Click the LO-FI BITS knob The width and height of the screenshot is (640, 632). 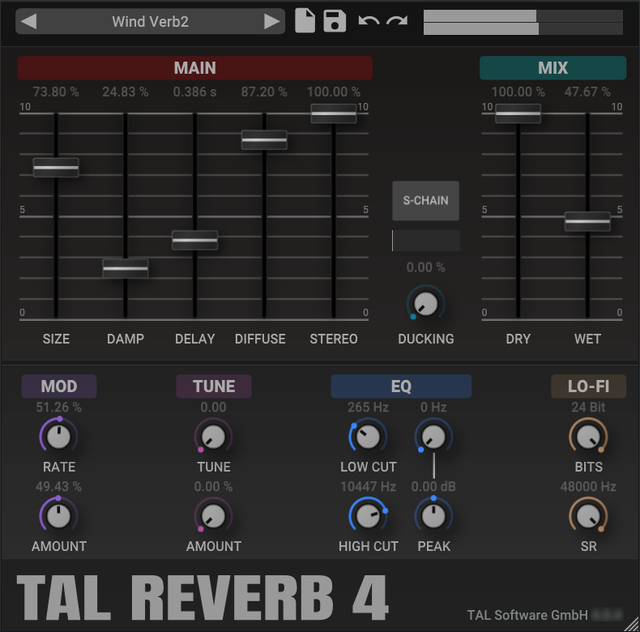coord(588,436)
